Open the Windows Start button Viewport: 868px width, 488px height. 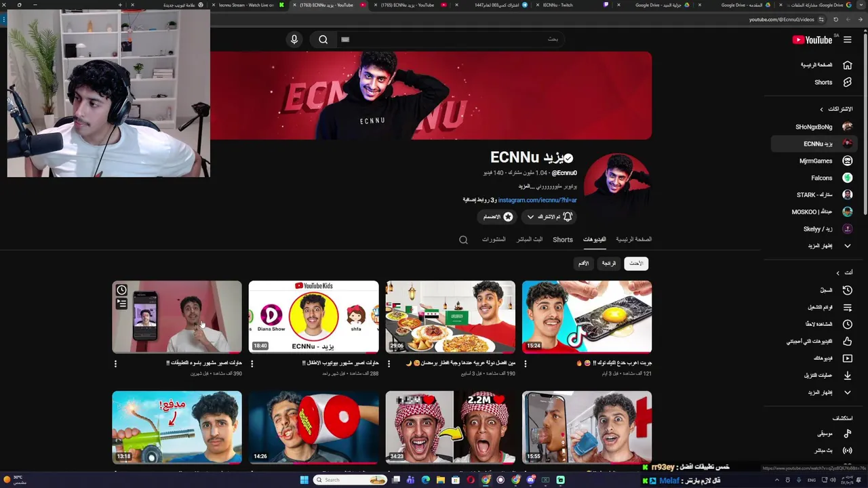[x=304, y=480]
